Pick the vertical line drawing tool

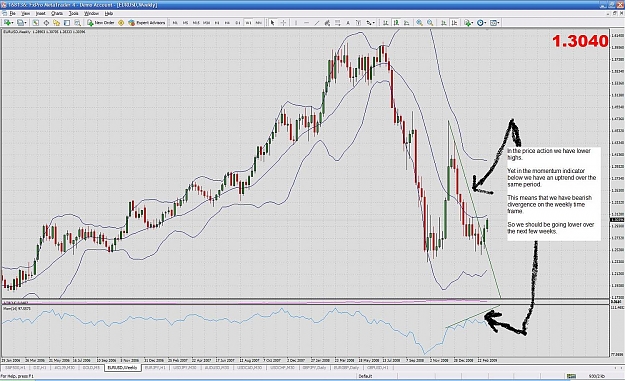pyautogui.click(x=296, y=23)
